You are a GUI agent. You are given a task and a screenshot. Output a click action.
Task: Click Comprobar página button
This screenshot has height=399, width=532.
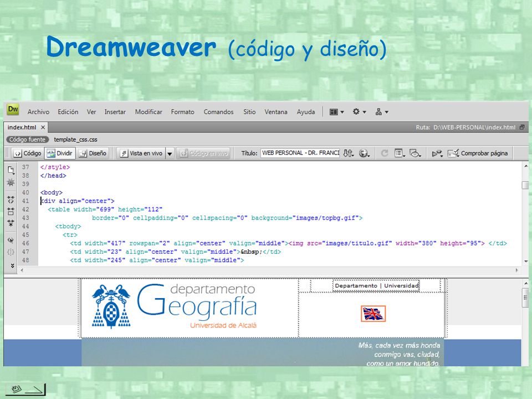coord(478,154)
